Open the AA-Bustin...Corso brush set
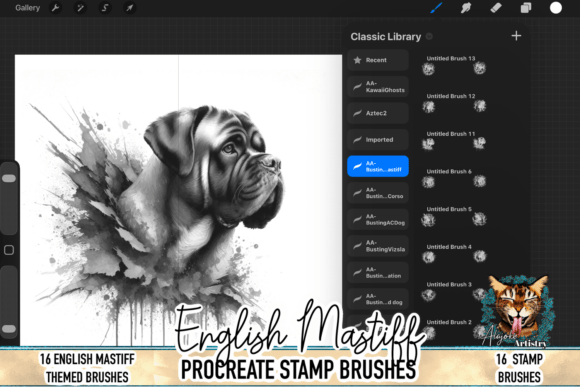Screen dimensions: 580x387 click(378, 193)
